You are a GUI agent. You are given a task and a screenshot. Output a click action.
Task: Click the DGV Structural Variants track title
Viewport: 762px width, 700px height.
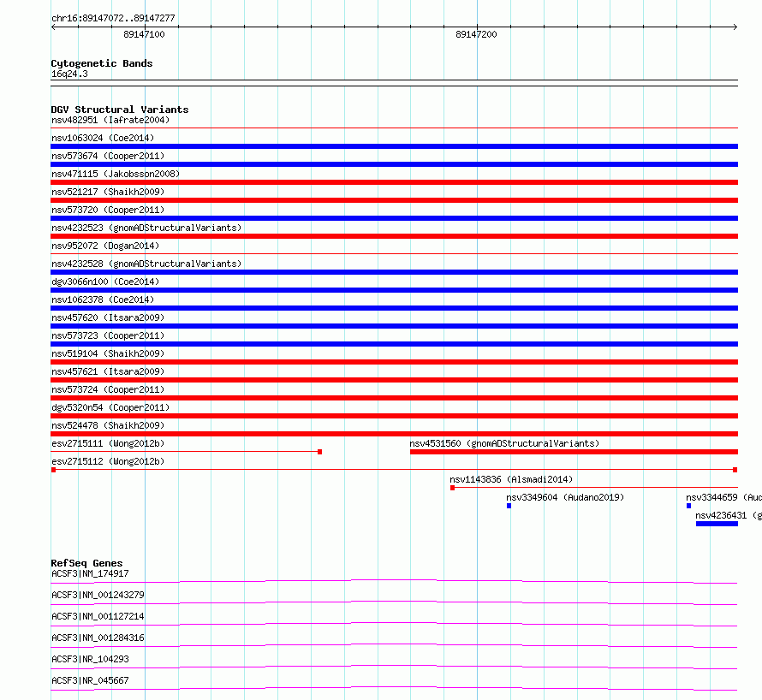pos(120,110)
